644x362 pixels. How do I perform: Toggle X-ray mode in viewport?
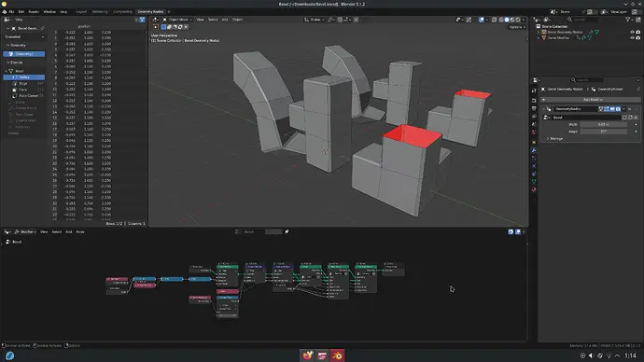[x=494, y=20]
